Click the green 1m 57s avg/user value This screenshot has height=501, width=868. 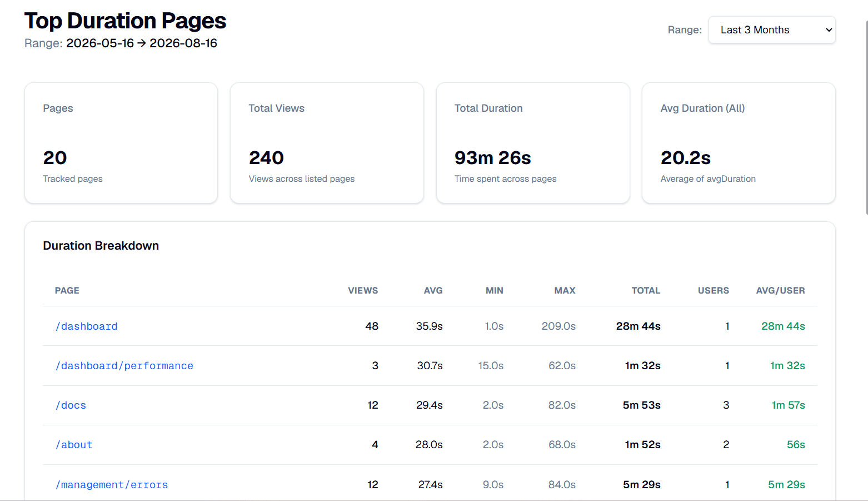(x=789, y=405)
